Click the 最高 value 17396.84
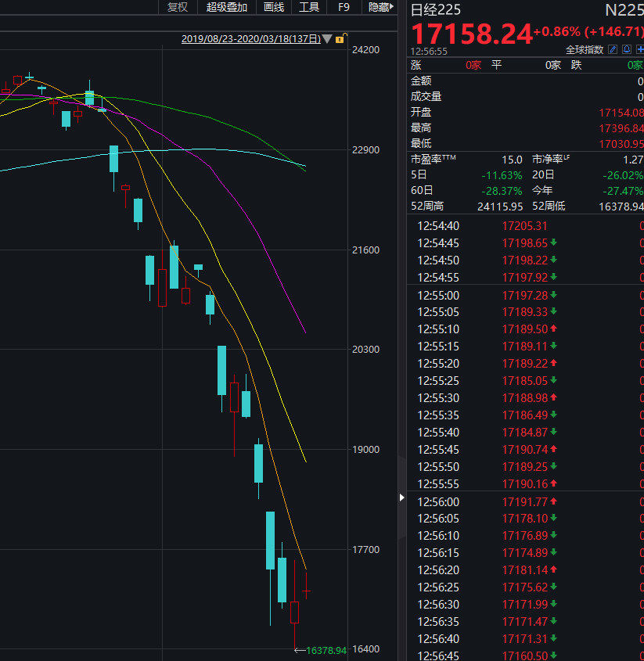This screenshot has width=644, height=661. click(x=621, y=128)
